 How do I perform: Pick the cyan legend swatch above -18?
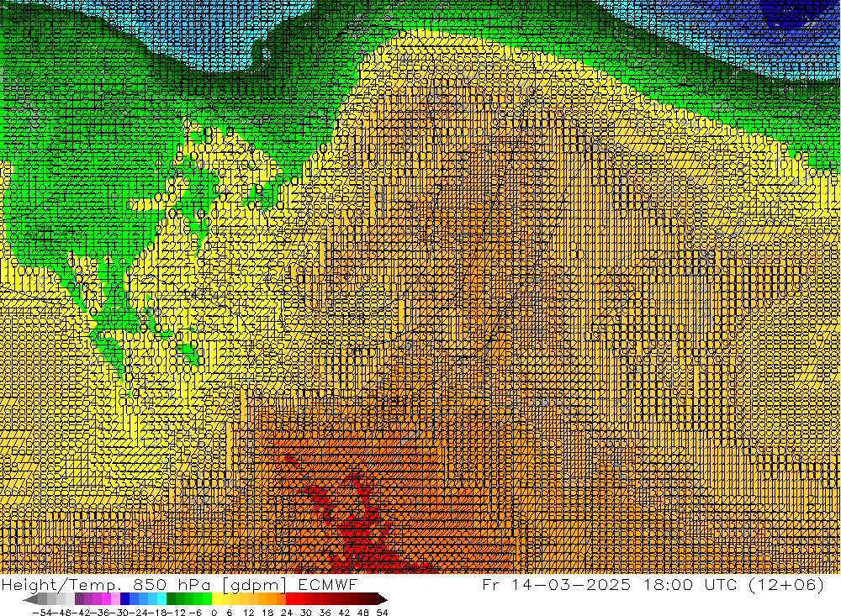point(161,599)
